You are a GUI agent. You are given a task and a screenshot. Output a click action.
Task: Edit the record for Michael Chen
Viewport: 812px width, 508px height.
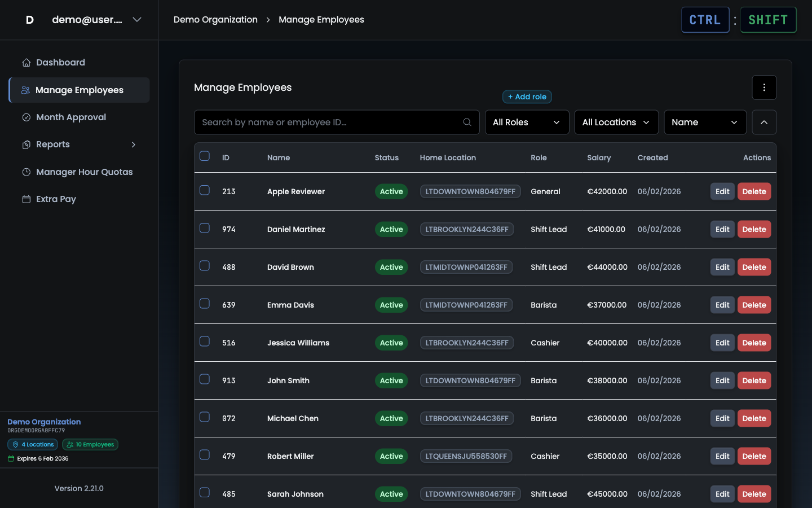click(722, 418)
